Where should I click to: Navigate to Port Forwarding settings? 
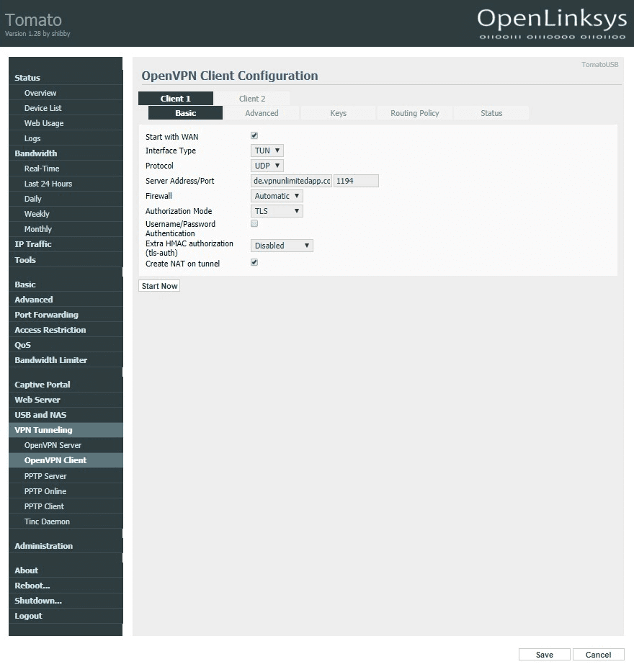[x=46, y=314]
